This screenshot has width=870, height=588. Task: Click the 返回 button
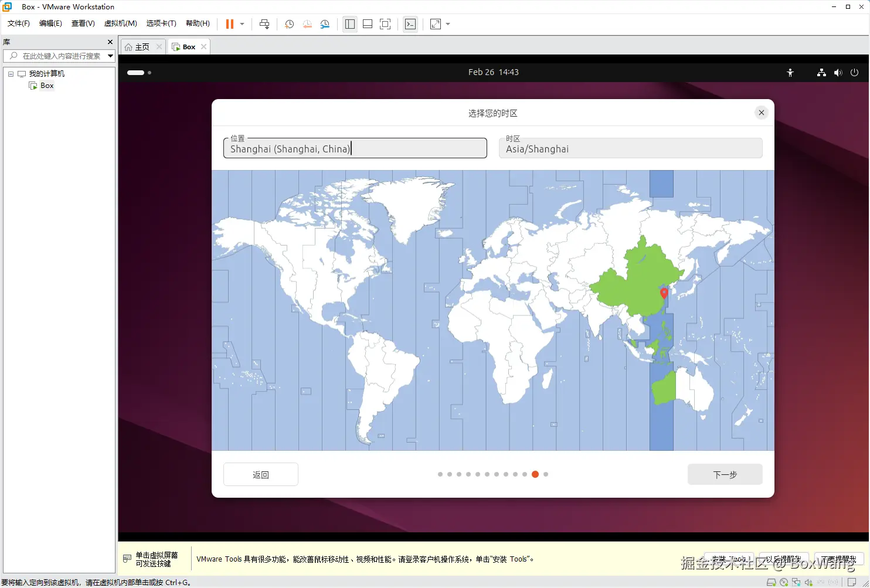point(261,474)
